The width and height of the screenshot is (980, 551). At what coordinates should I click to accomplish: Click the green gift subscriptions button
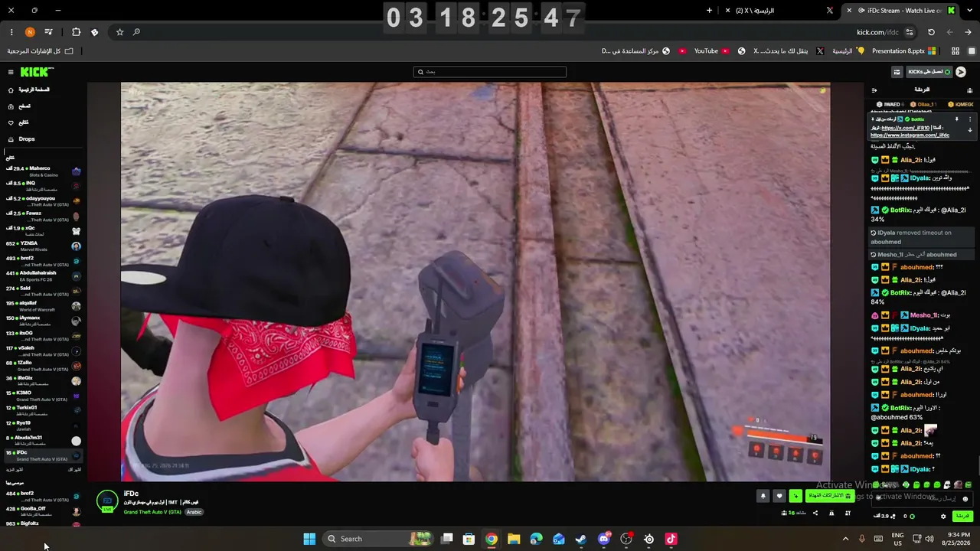point(829,496)
